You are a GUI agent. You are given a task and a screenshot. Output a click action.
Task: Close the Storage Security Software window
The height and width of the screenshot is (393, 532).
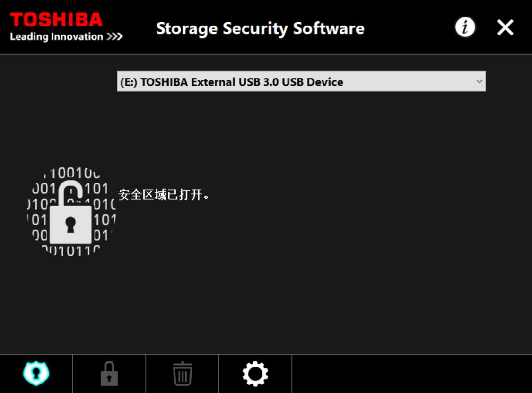click(x=505, y=28)
